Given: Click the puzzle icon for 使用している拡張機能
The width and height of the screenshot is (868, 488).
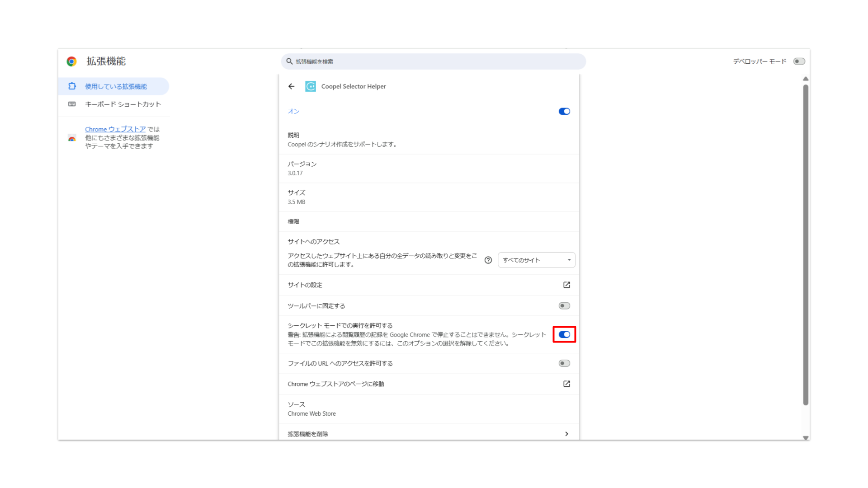Looking at the screenshot, I should point(72,86).
